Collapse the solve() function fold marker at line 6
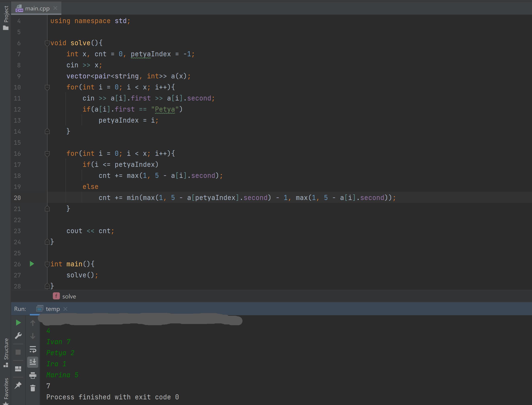 [x=47, y=43]
